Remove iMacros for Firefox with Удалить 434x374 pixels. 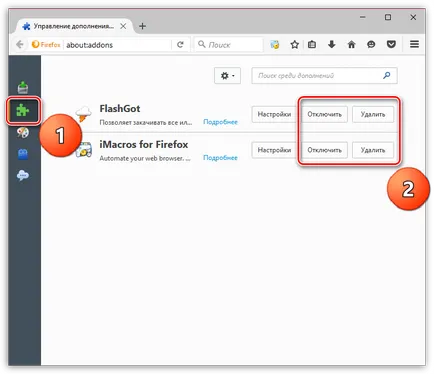point(373,150)
